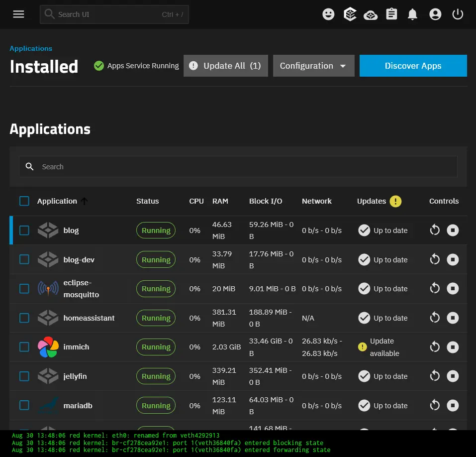
Task: Open the jobs clipboard icon
Action: pos(391,14)
